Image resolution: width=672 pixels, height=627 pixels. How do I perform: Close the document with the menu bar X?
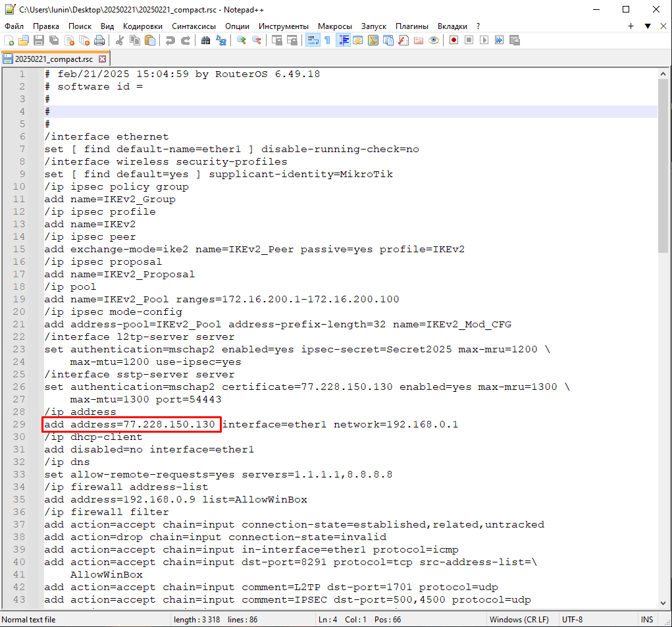663,26
